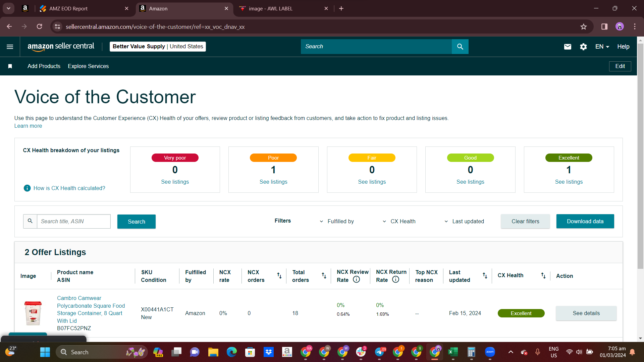Screen dimensions: 644x362
Task: Open the Seller Central hamburger menu
Action: tap(10, 47)
